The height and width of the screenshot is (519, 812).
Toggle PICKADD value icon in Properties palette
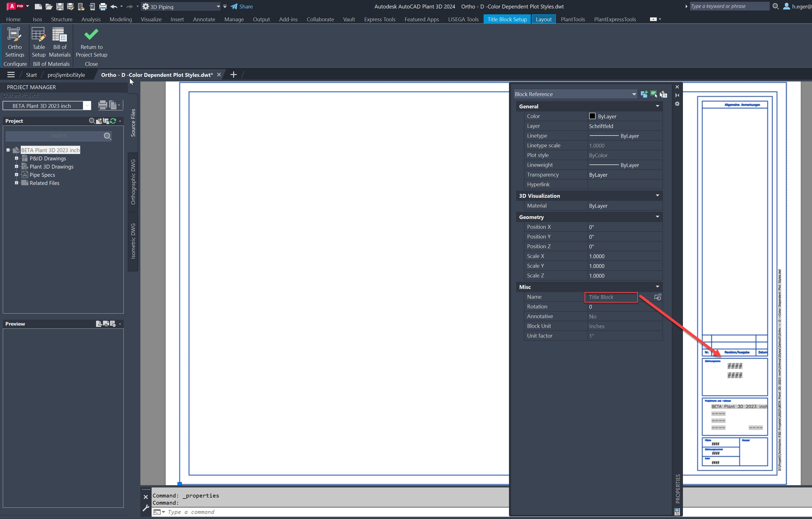click(x=644, y=94)
